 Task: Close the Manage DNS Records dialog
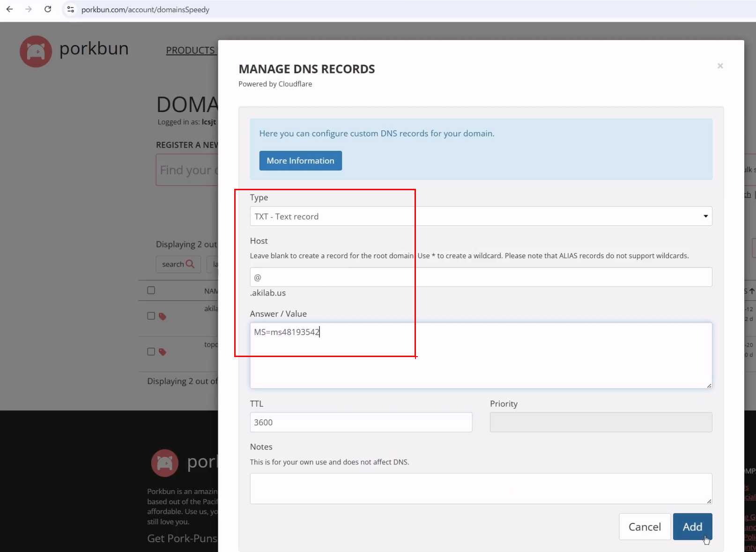[720, 66]
